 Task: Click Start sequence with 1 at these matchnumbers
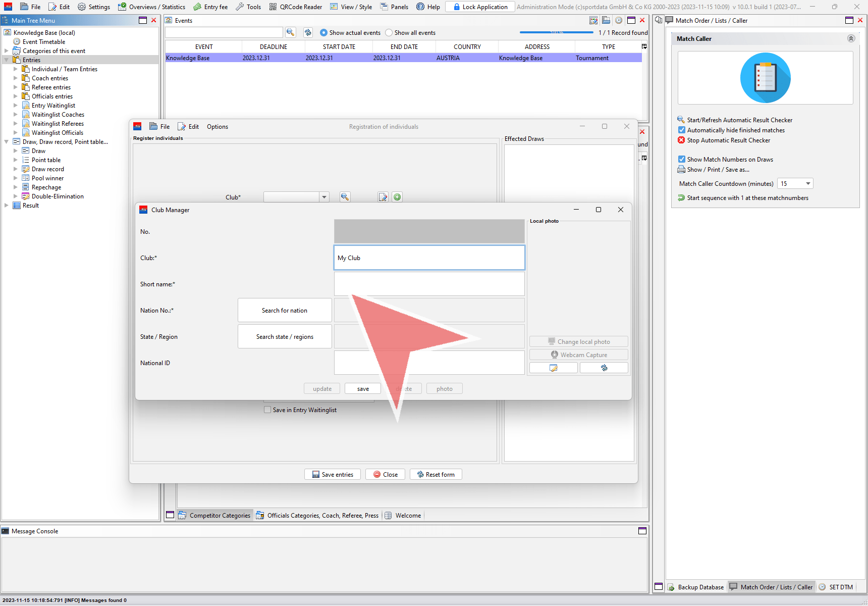(743, 198)
